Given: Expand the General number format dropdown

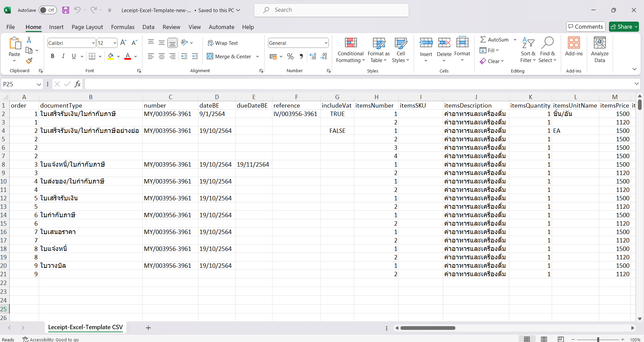Looking at the screenshot, I should point(326,43).
